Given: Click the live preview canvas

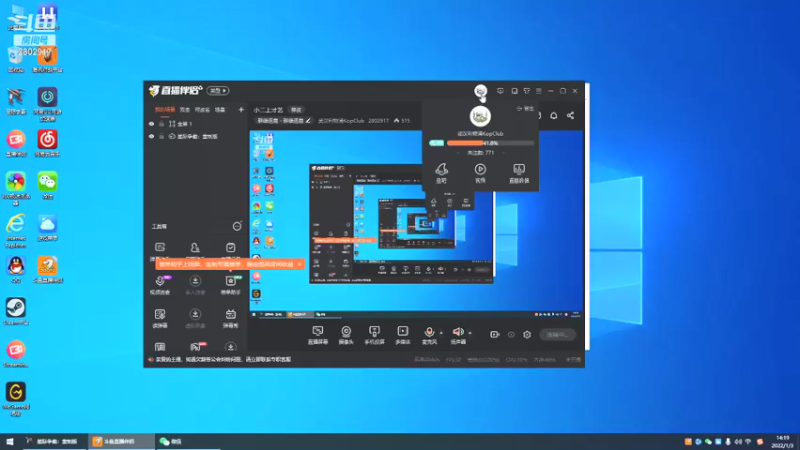Looking at the screenshot, I should coord(416,224).
